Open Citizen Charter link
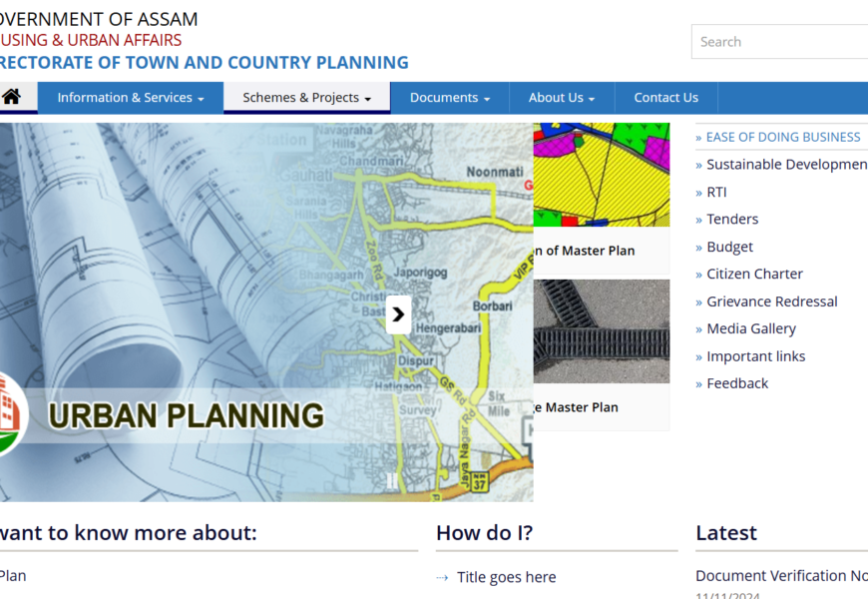 click(754, 274)
